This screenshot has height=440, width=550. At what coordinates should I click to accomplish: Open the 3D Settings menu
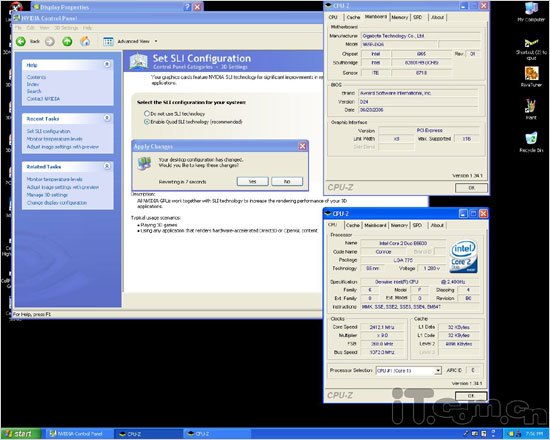pos(66,28)
